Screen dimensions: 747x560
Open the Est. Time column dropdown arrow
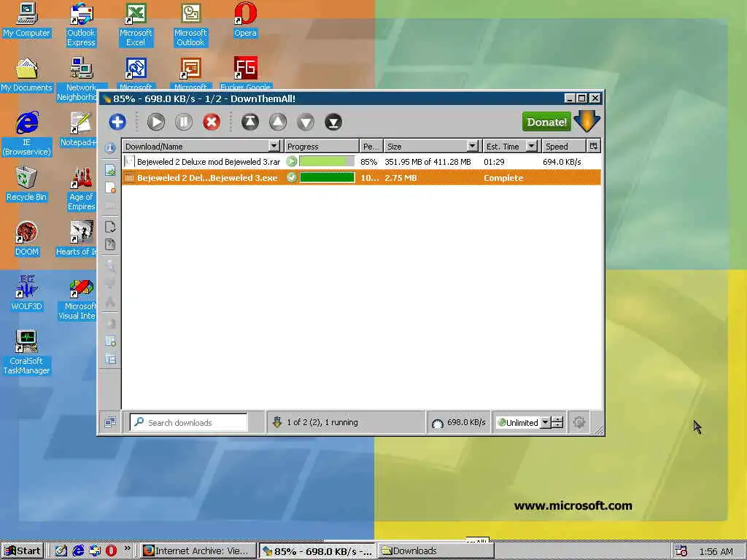tap(532, 146)
